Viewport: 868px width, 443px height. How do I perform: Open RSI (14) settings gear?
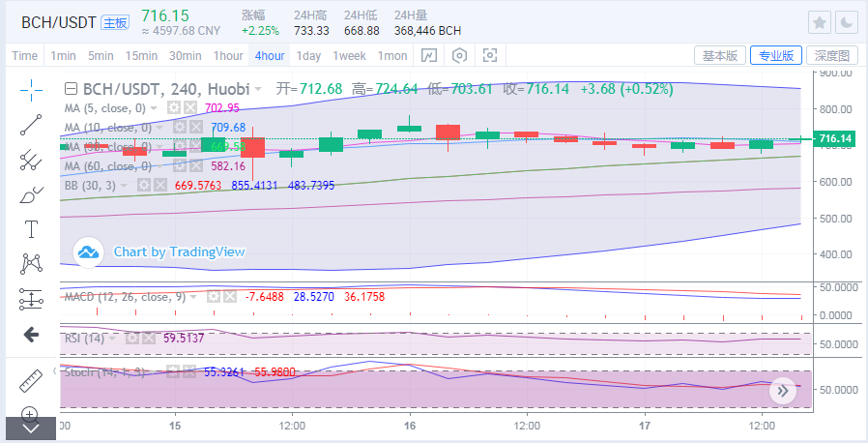click(131, 338)
